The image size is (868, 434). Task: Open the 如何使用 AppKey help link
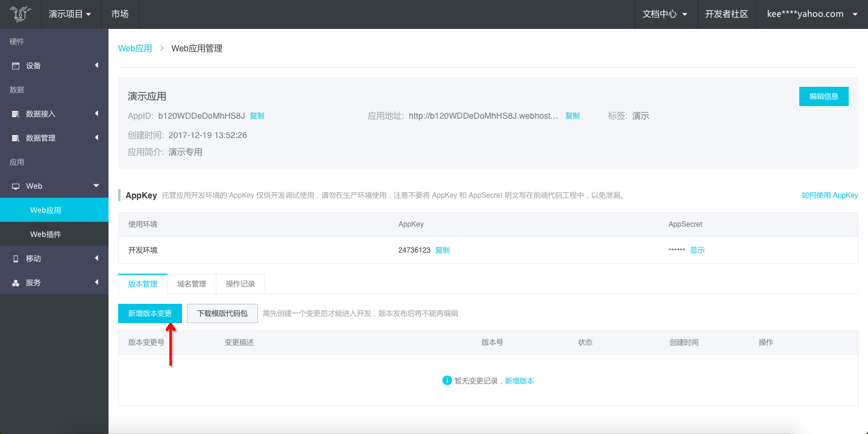click(829, 195)
